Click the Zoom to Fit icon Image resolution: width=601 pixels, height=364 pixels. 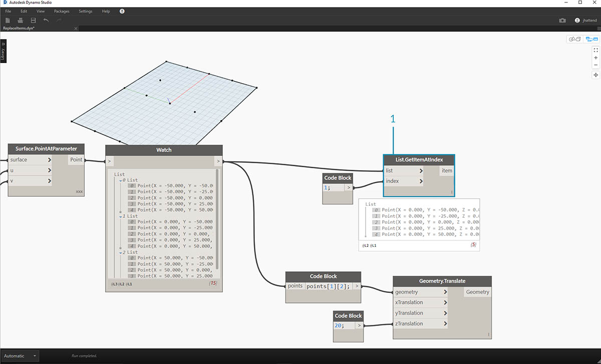click(x=596, y=50)
